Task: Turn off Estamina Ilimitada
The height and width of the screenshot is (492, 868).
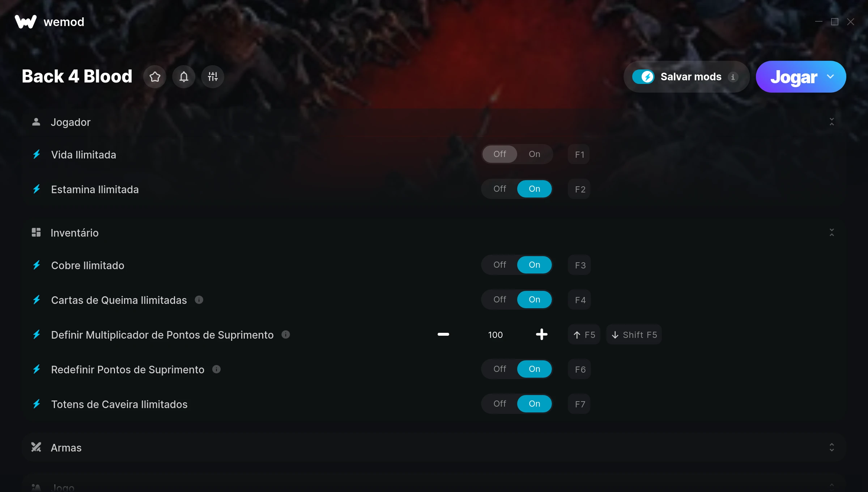Action: pyautogui.click(x=500, y=189)
